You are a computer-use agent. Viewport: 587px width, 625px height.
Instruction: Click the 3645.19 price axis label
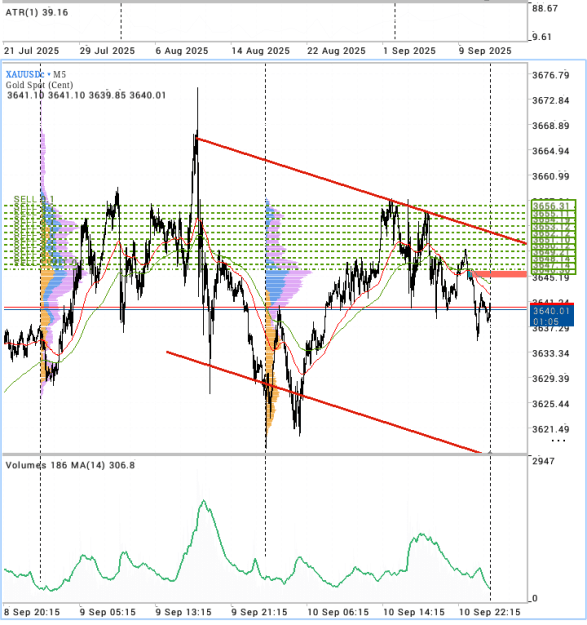pyautogui.click(x=551, y=278)
